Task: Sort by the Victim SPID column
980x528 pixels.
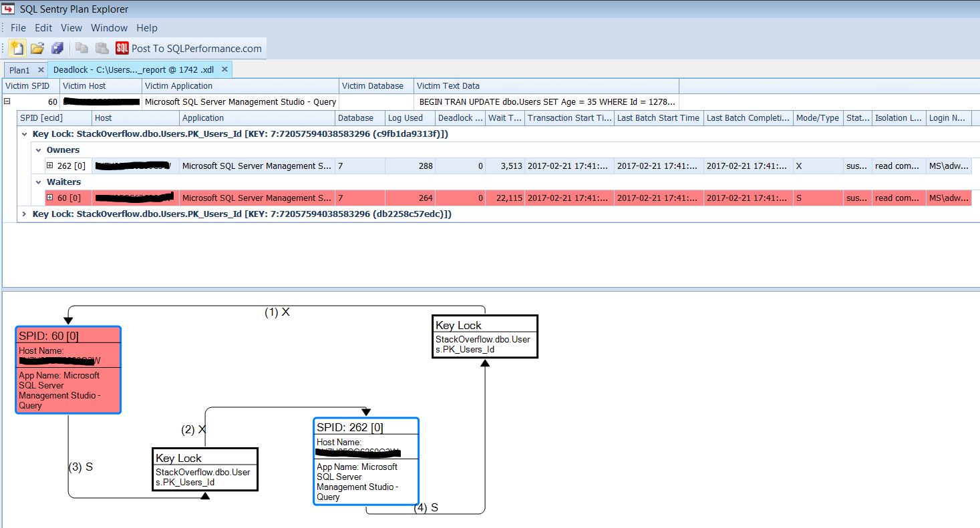Action: 31,86
